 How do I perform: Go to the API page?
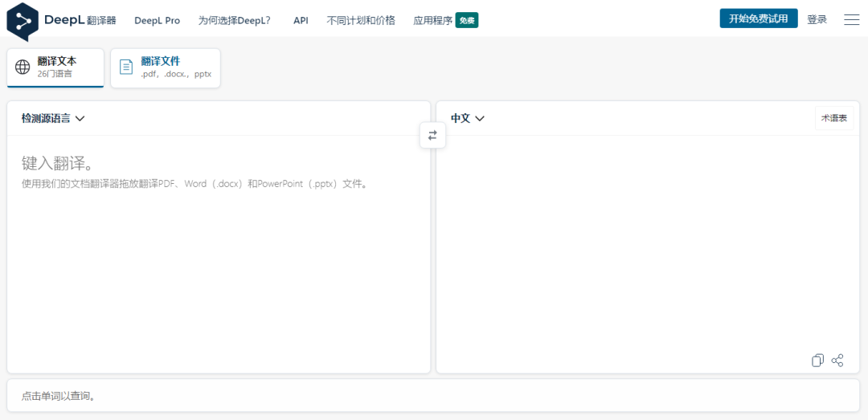point(301,20)
